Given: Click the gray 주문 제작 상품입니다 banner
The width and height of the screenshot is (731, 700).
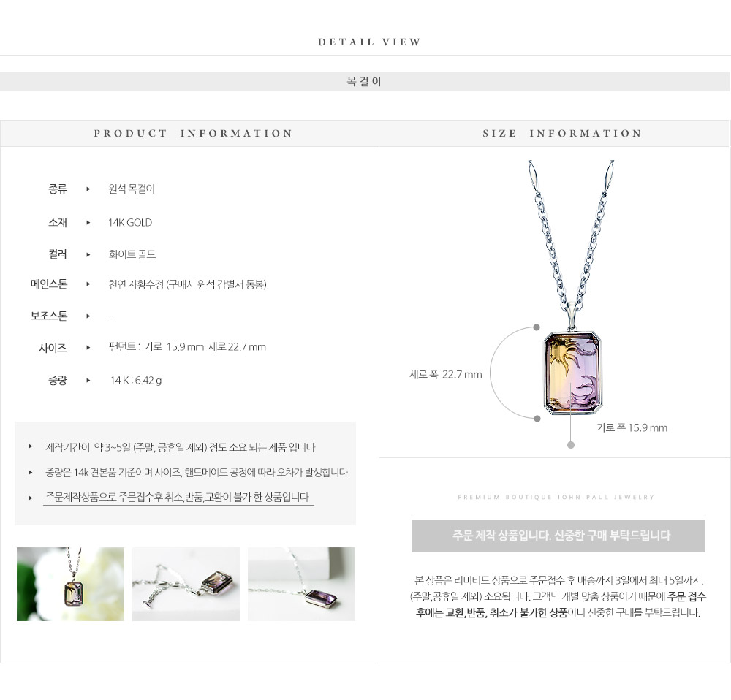Looking at the screenshot, I should [558, 536].
